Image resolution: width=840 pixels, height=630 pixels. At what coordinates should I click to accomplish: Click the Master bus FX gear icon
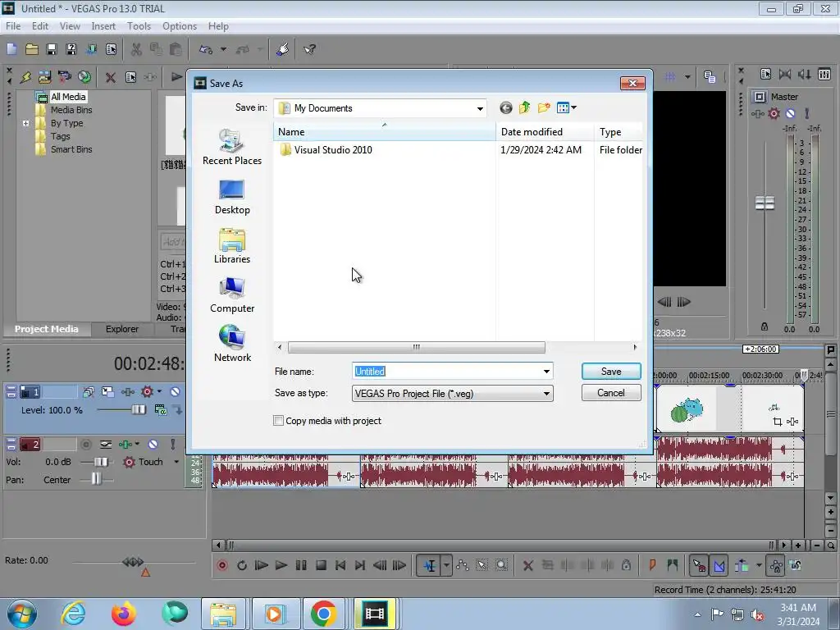point(774,113)
